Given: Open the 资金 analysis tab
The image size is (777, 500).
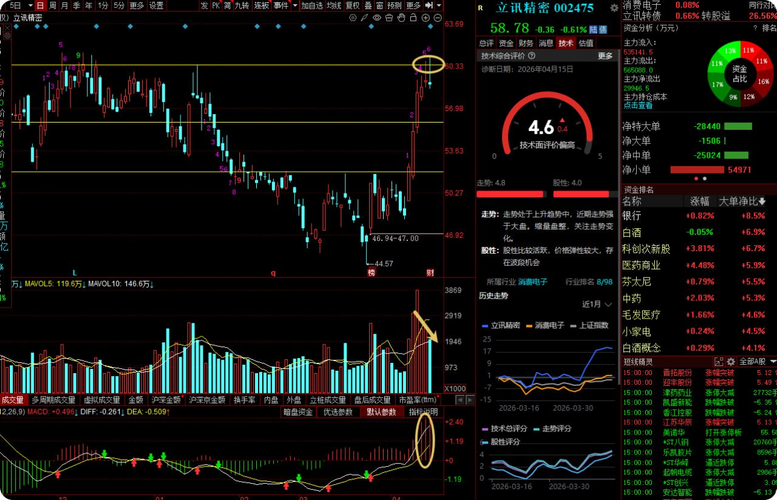Looking at the screenshot, I should 506,43.
